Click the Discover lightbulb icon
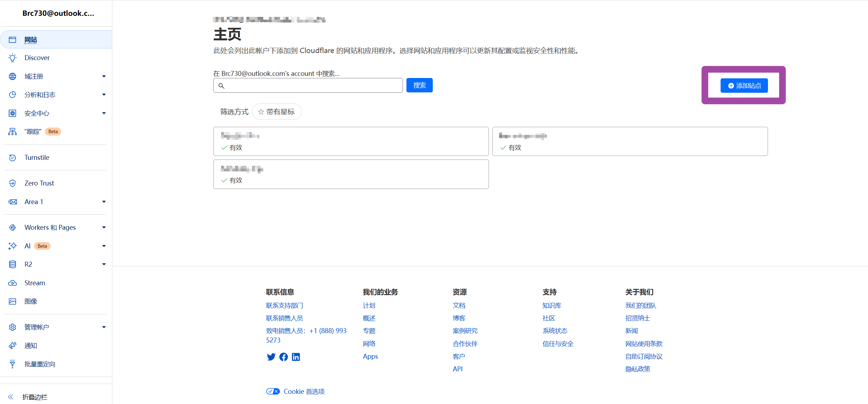 (x=12, y=58)
